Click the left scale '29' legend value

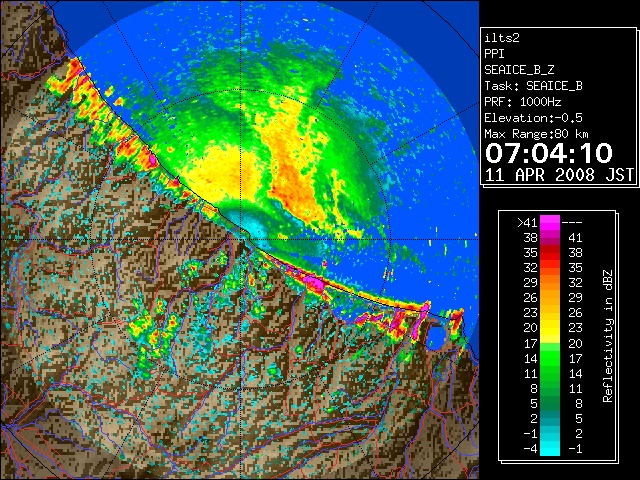[x=530, y=282]
